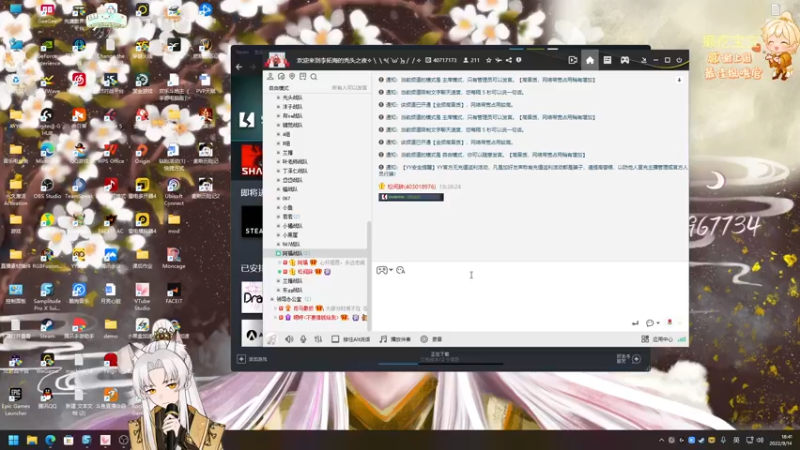Click the star favorite icon in channel header
Screen dimensions: 800x450
[488, 60]
